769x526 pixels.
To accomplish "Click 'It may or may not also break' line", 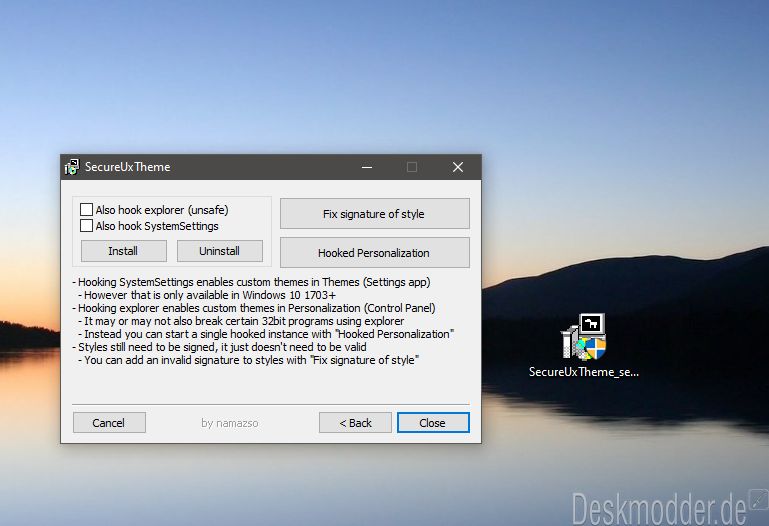I will [241, 321].
